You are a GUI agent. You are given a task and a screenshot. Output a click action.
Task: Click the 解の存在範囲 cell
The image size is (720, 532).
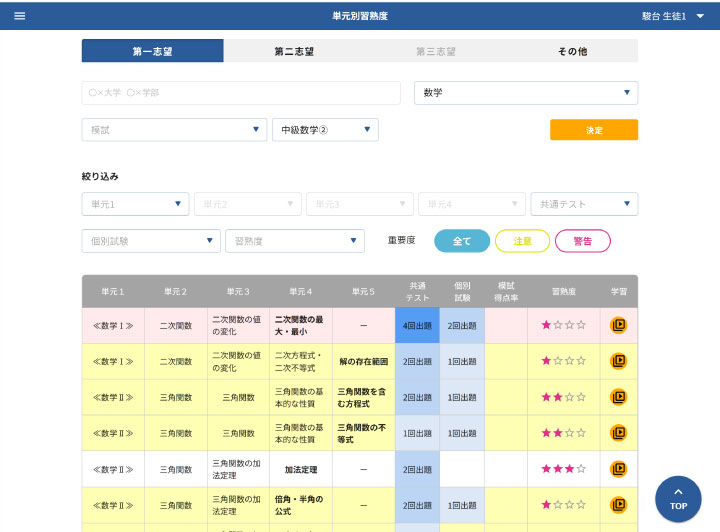tap(364, 361)
